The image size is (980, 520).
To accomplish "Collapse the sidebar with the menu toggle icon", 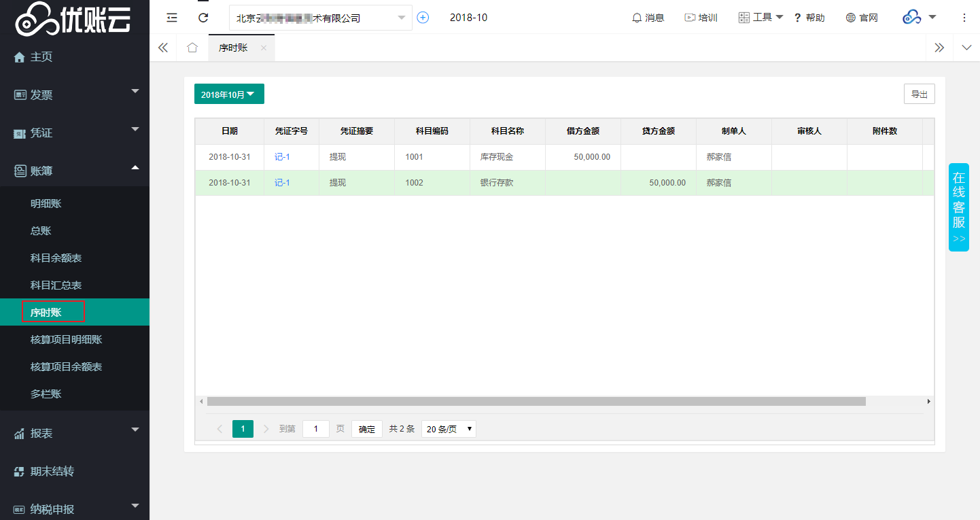I will (x=172, y=18).
